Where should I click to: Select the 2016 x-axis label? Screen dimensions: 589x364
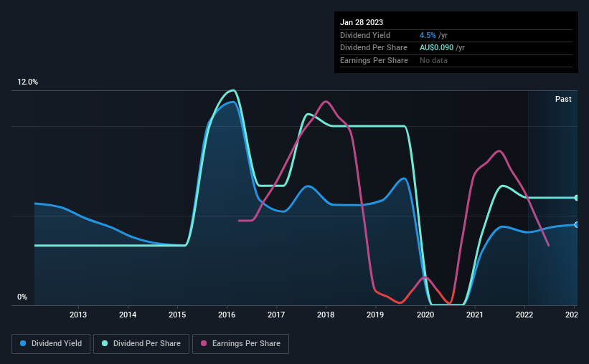click(x=227, y=315)
